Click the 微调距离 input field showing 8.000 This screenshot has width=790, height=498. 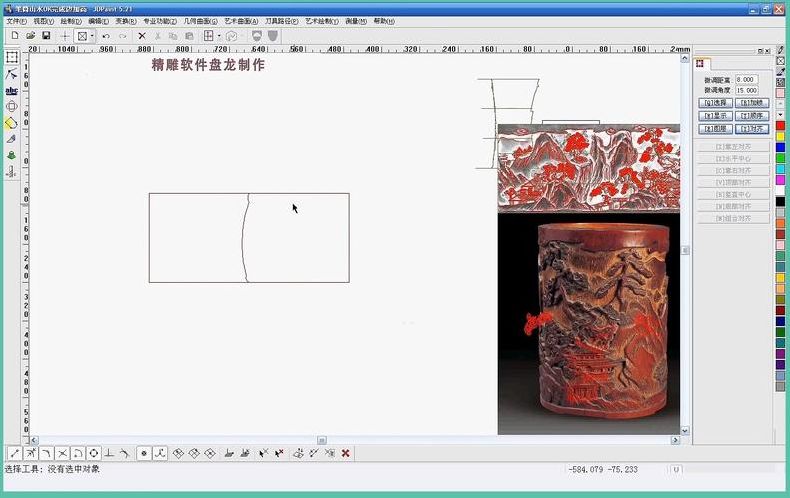point(746,80)
